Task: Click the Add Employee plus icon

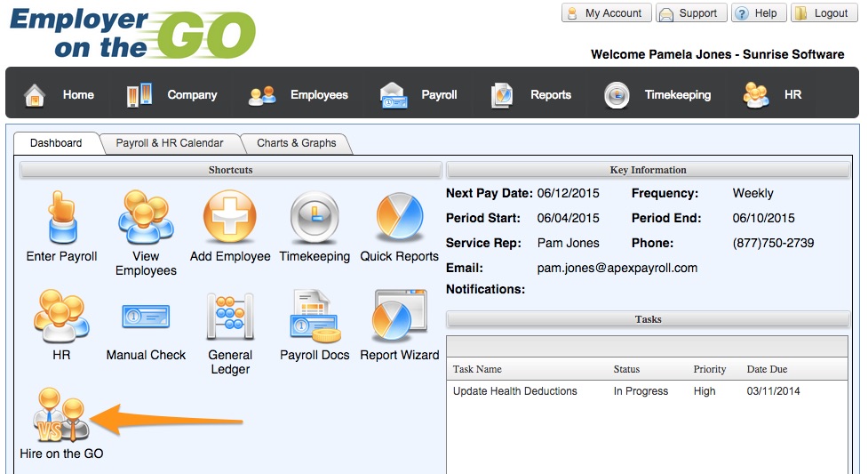Action: 230,217
